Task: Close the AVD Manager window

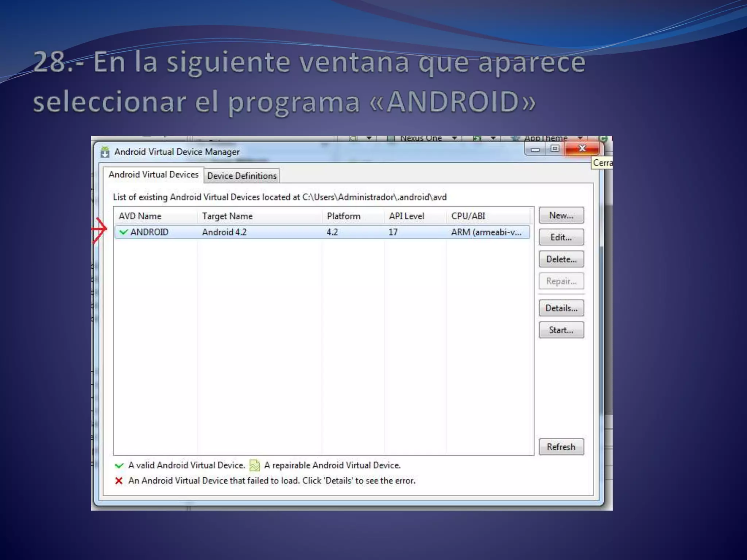Action: [582, 148]
